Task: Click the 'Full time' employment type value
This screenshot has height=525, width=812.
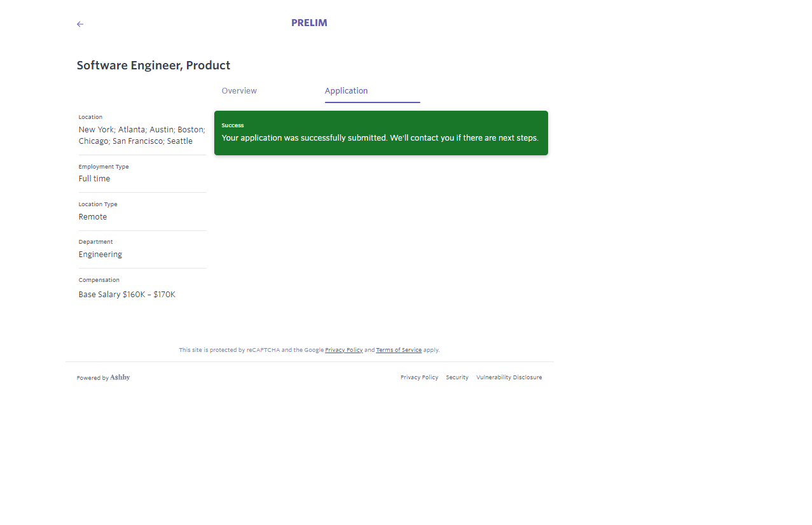Action: pos(94,179)
